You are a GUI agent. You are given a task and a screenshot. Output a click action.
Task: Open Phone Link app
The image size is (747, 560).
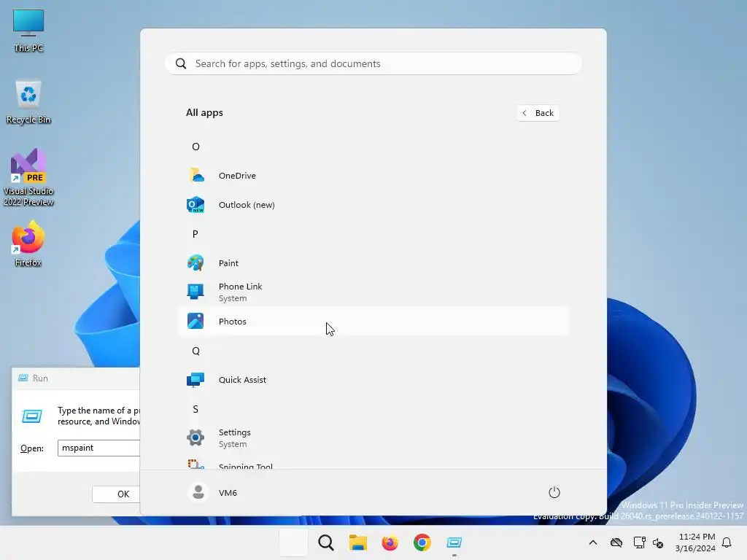pyautogui.click(x=373, y=292)
